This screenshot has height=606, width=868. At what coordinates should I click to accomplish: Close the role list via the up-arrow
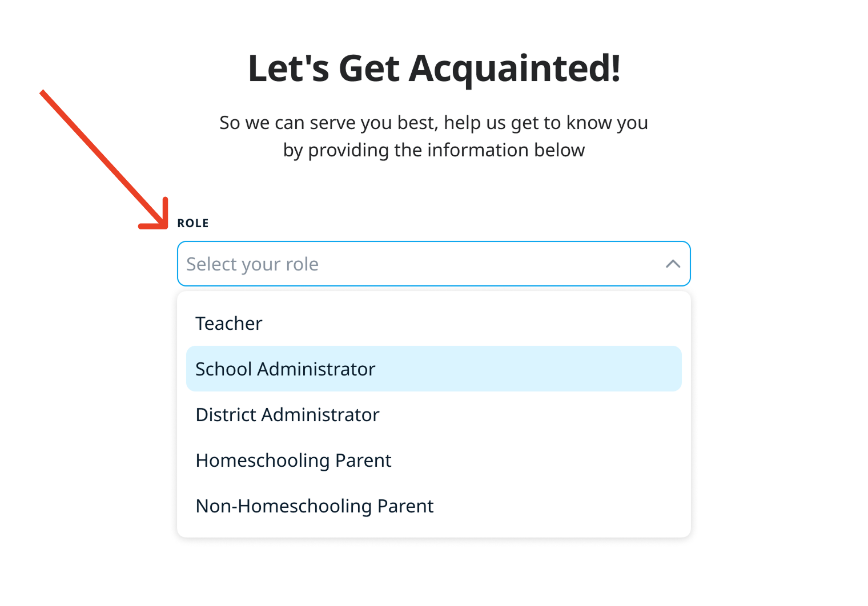click(673, 264)
